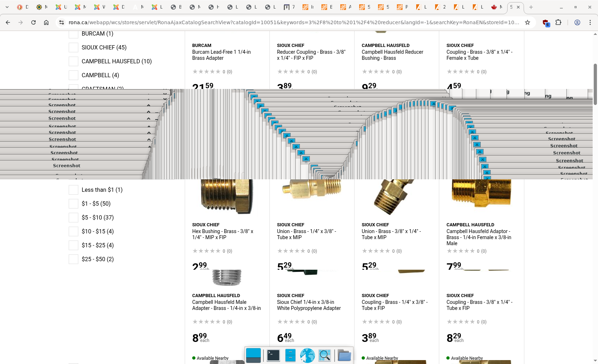Click star rating under Burcam Brass Adapter
The height and width of the screenshot is (364, 598).
[206, 72]
